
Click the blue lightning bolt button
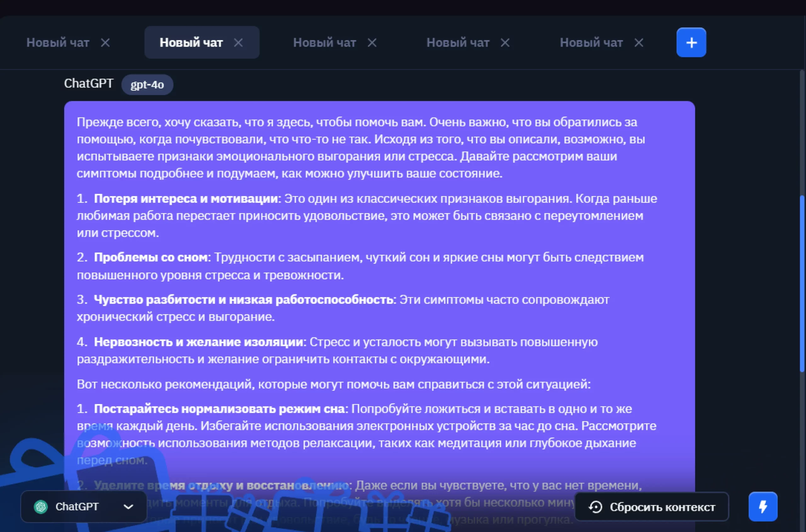[763, 507]
